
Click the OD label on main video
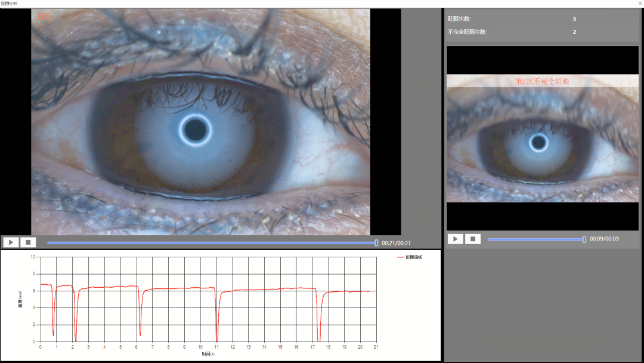44,17
